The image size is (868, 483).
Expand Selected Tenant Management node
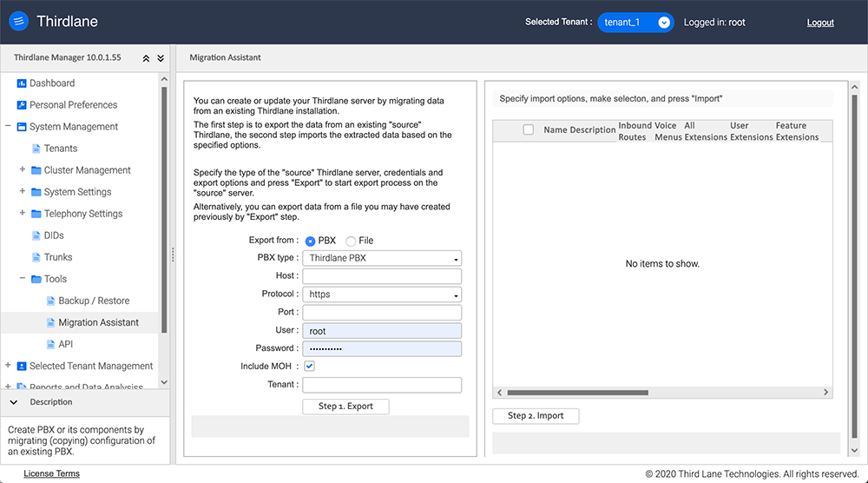click(x=8, y=365)
